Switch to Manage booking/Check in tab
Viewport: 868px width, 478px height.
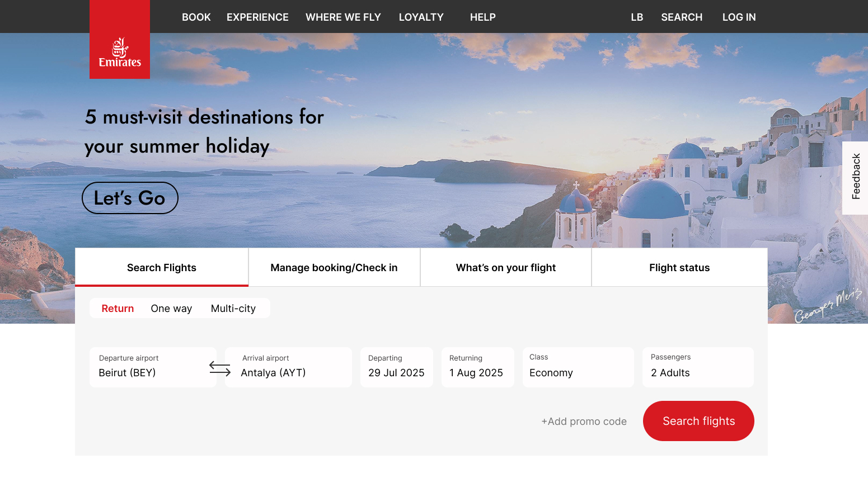[x=334, y=268]
